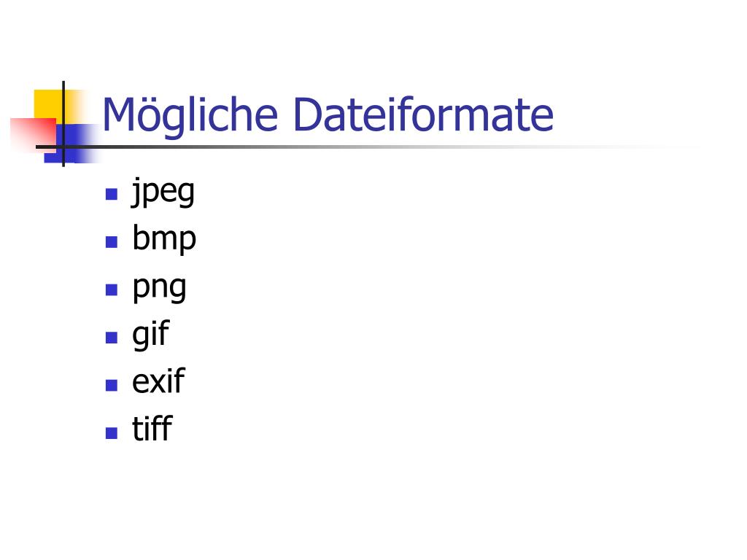Click the blue bullet square beside bmp
The width and height of the screenshot is (747, 560).
point(112,242)
